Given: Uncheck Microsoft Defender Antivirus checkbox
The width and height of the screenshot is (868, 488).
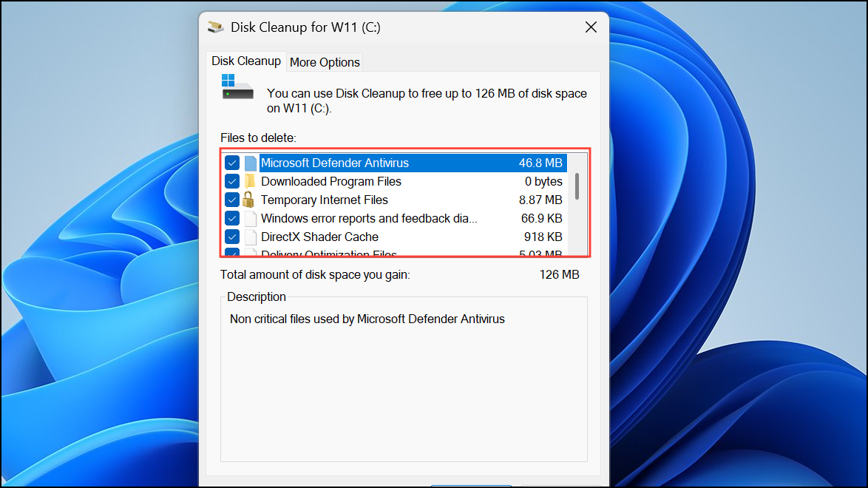Looking at the screenshot, I should coord(232,163).
